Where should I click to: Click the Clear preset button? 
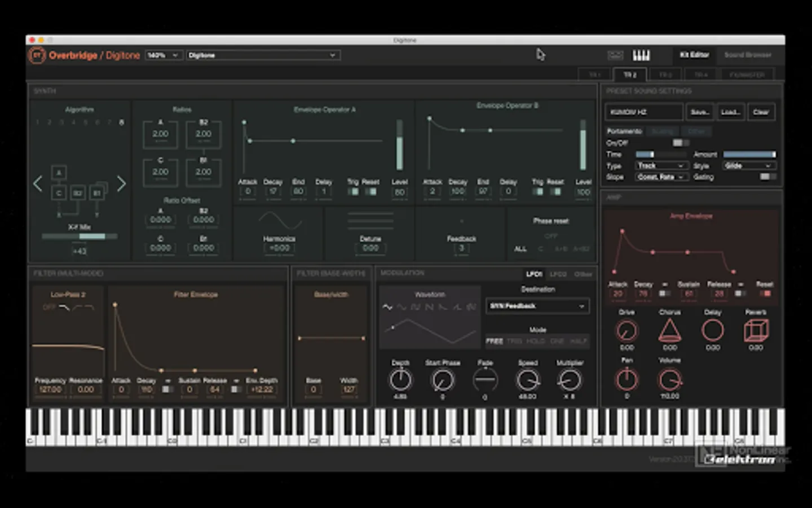[x=761, y=112]
